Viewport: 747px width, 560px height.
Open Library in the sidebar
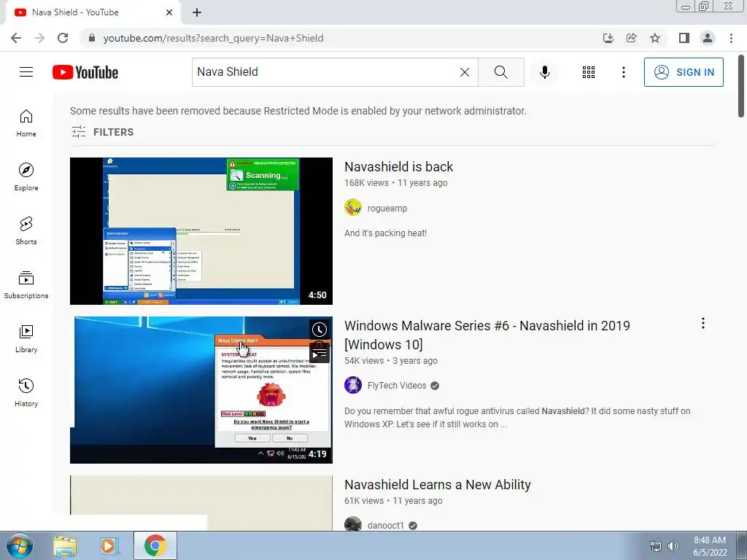coord(26,338)
